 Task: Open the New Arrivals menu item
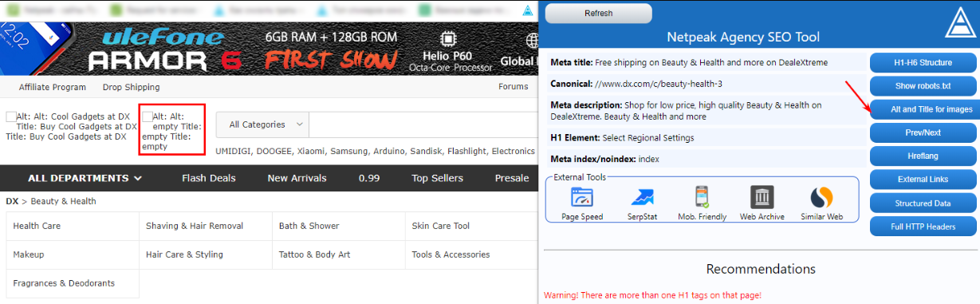297,178
